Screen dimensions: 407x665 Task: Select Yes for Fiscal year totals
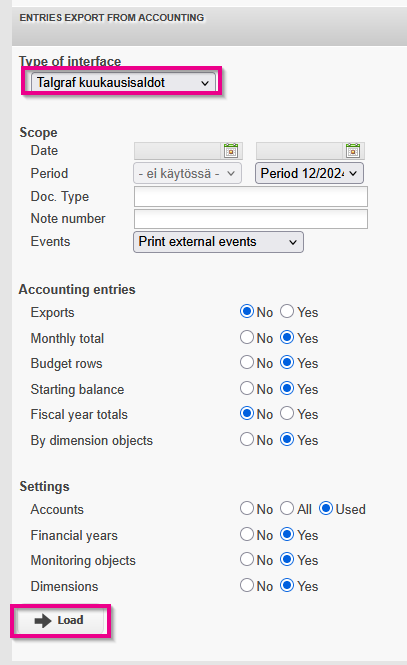click(287, 413)
